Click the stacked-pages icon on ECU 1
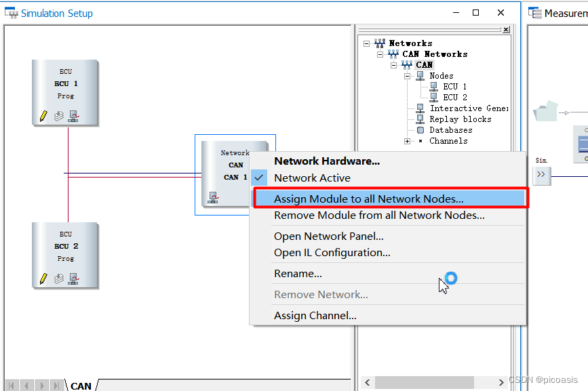 click(58, 116)
